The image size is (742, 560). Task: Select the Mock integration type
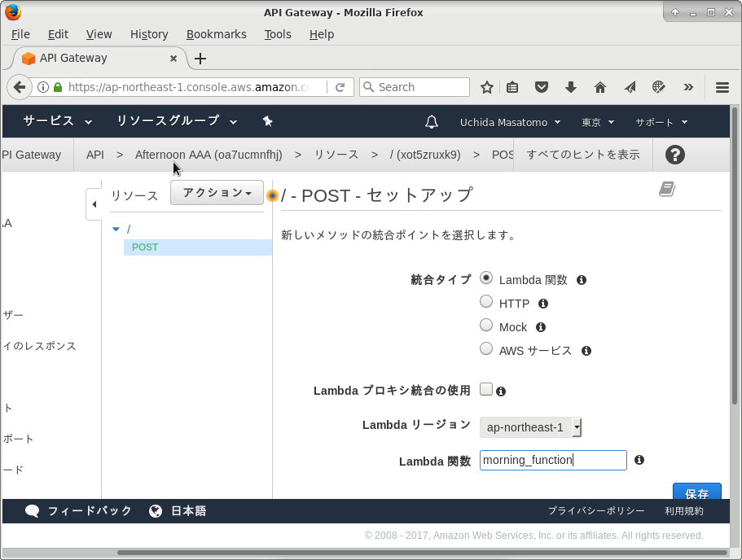coord(486,325)
